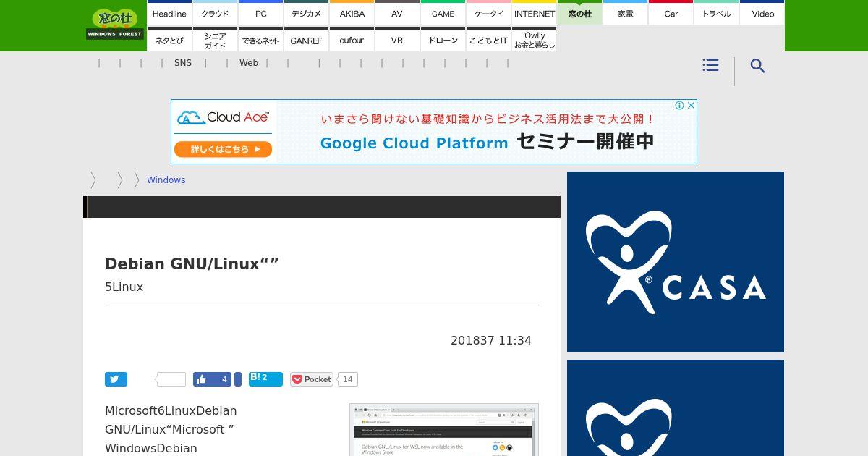Screen dimensions: 868x456
Task: Click the date stamp 201837 11:34
Action: pyautogui.click(x=491, y=341)
